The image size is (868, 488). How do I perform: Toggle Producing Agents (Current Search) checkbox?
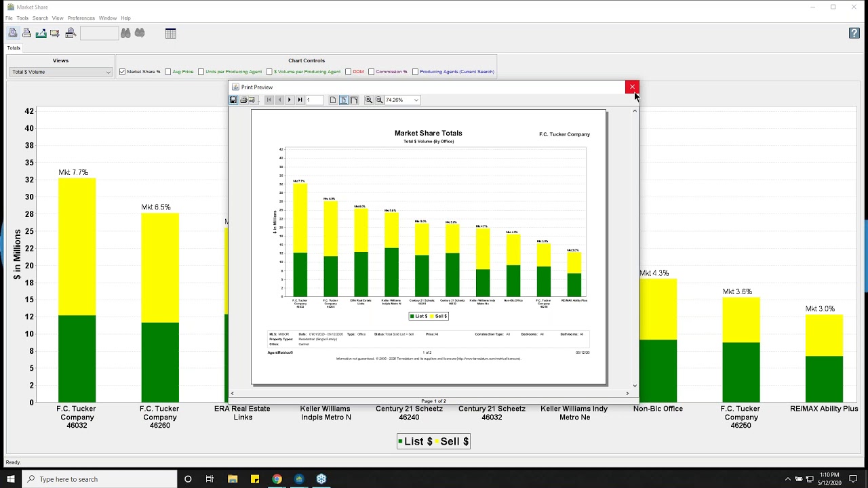(x=415, y=72)
